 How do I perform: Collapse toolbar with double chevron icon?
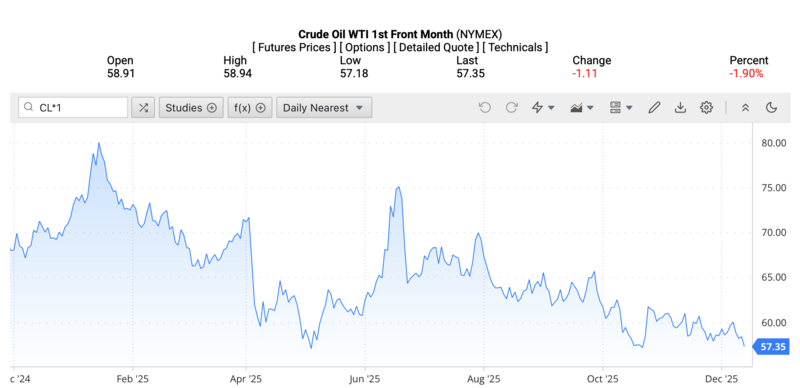(x=745, y=108)
